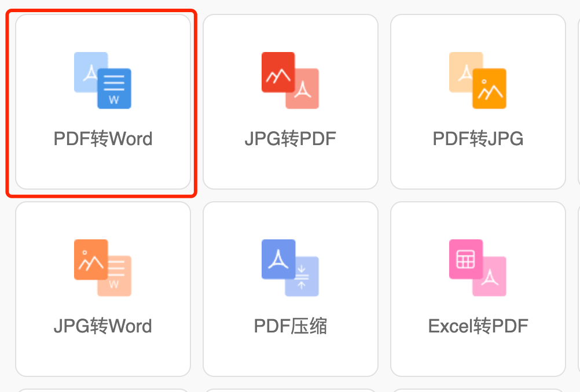Choose the PDF转JPG text label

478,139
